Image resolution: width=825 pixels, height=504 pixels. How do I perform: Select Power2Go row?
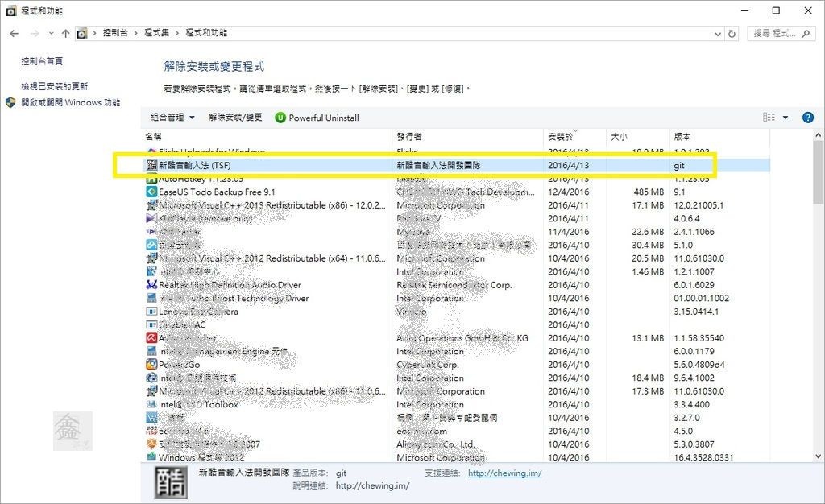(456, 364)
